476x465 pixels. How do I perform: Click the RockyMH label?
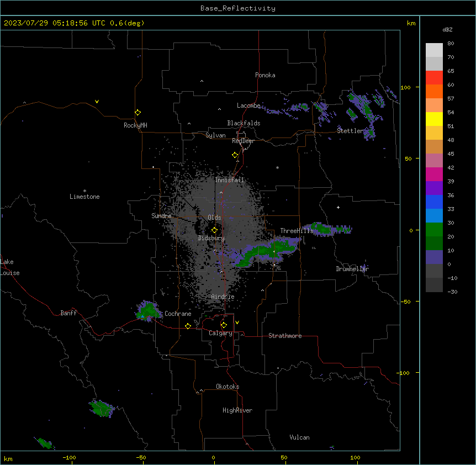pos(135,125)
